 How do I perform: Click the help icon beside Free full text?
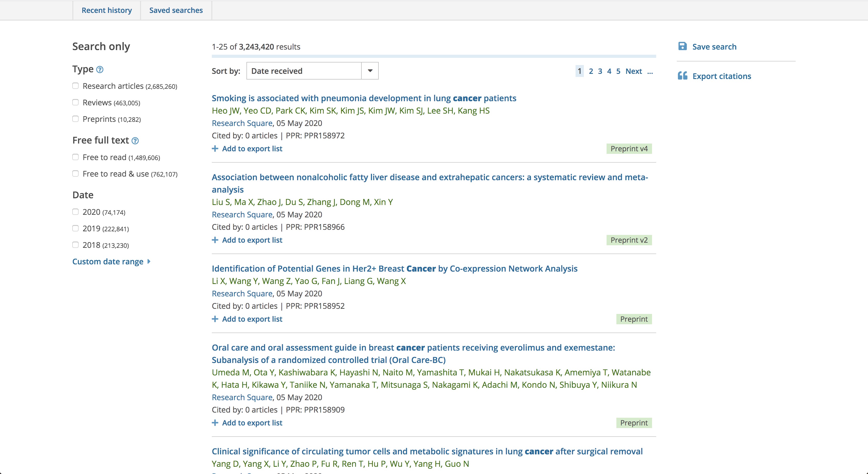[135, 141]
